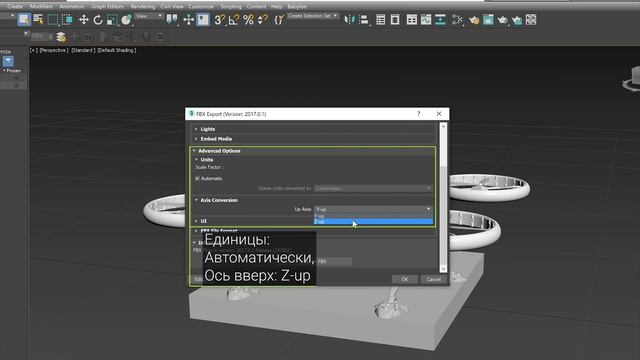The image size is (640, 360).
Task: Open the Modifiers menu
Action: [41, 7]
